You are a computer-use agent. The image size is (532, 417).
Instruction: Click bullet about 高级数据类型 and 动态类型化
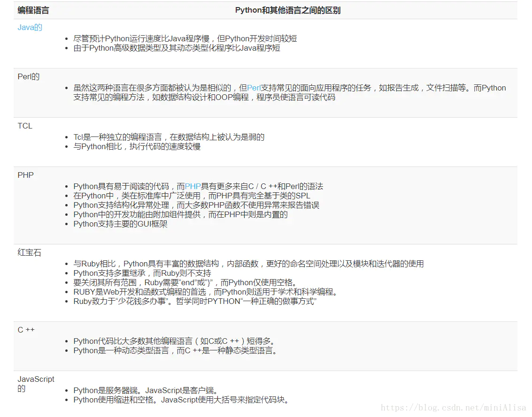point(177,48)
